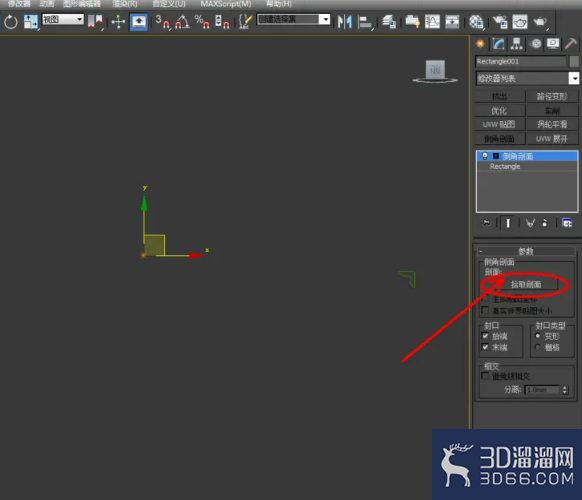Open the Graphite ribbon toggle icon

click(412, 22)
